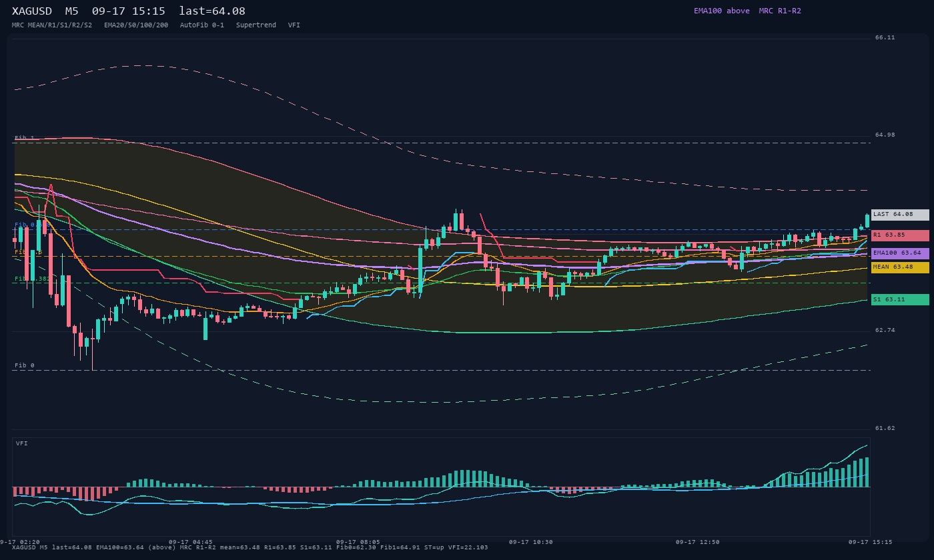Click the R1 63.85 price tag

tap(900, 235)
